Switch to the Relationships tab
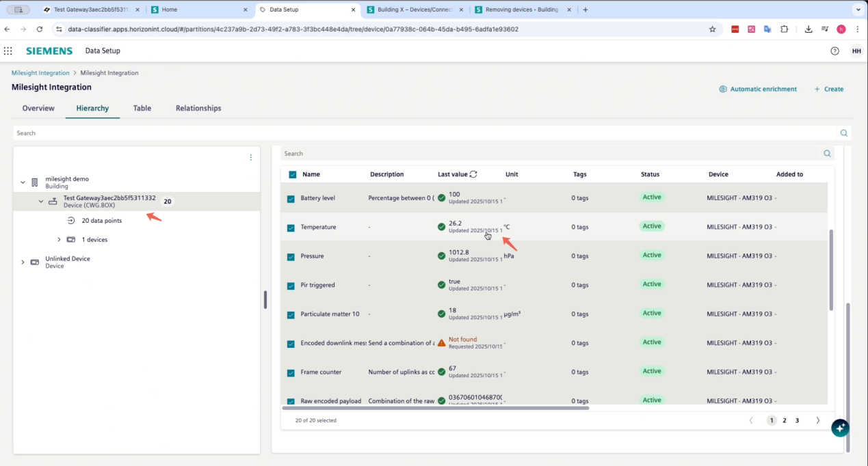Image resolution: width=868 pixels, height=466 pixels. tap(198, 108)
